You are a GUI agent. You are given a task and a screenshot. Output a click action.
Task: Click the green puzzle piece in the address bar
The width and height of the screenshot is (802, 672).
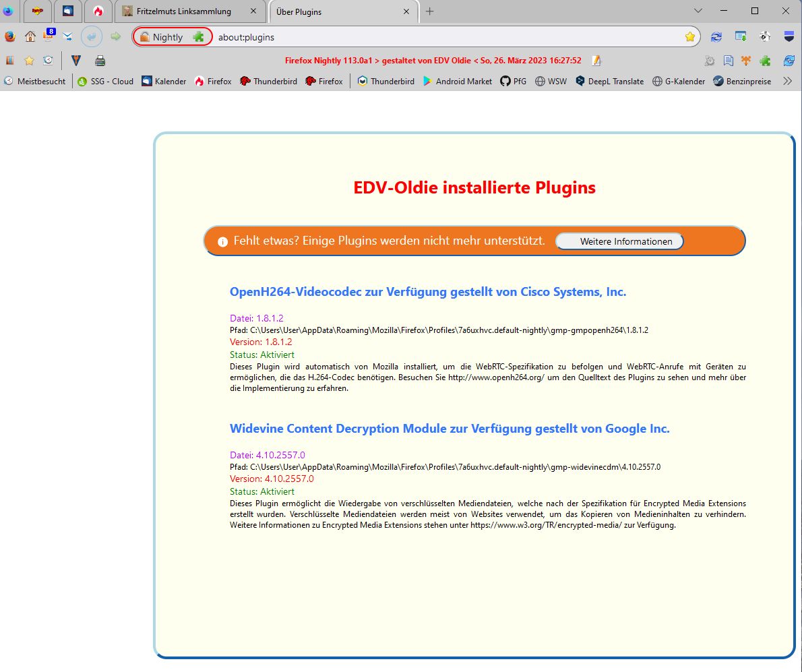click(x=198, y=37)
